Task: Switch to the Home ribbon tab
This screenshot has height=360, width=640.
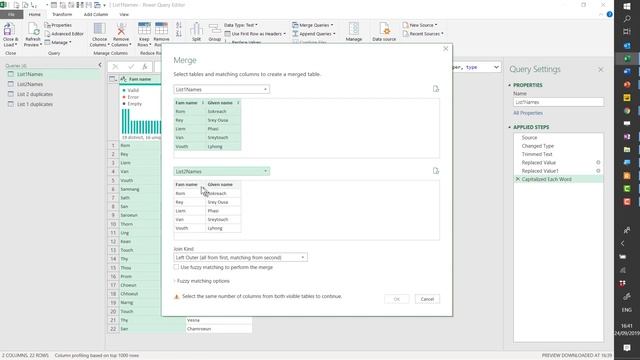Action: (34, 14)
